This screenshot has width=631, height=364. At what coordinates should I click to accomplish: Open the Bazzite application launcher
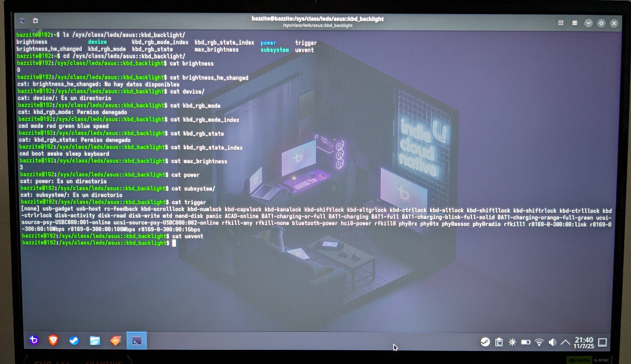(34, 340)
